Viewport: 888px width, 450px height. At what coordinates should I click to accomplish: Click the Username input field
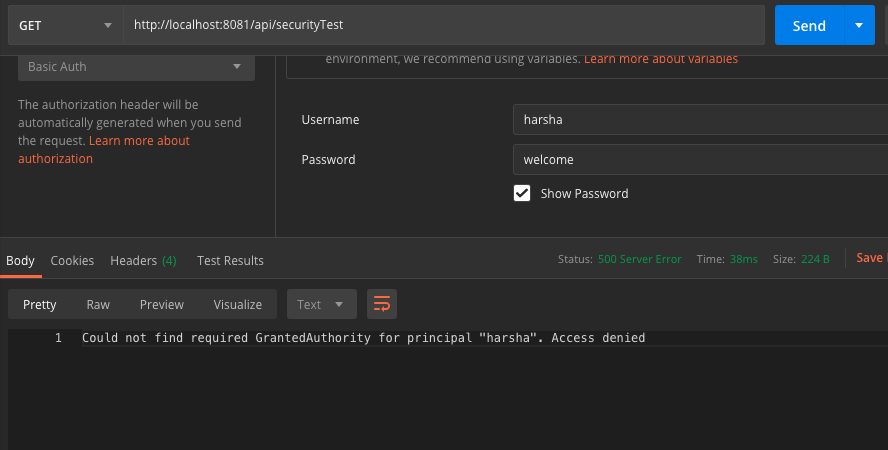698,120
